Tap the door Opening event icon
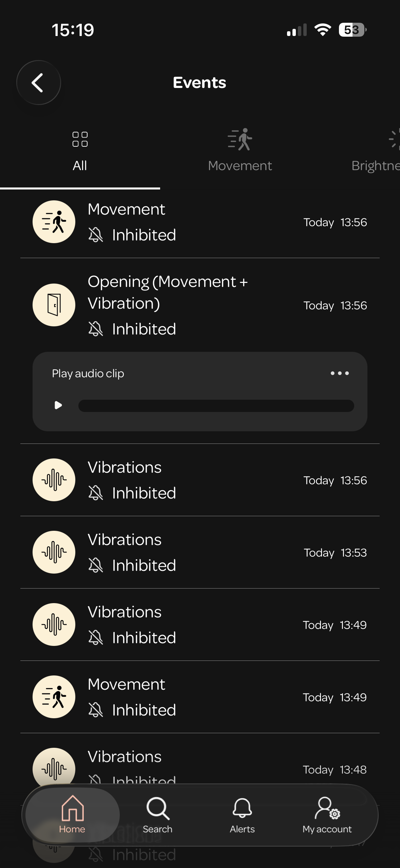 54,305
